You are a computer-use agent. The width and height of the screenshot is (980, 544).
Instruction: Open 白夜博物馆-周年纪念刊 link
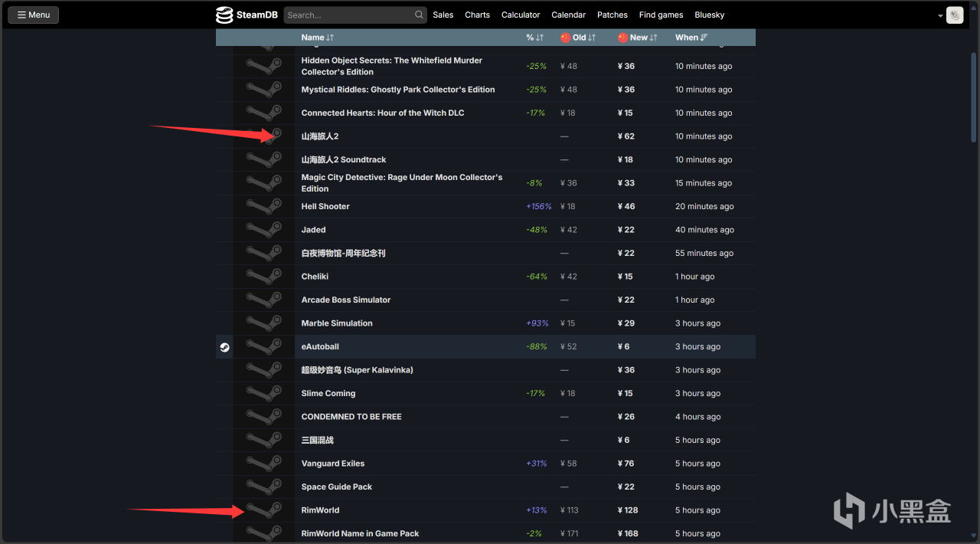[x=343, y=253]
